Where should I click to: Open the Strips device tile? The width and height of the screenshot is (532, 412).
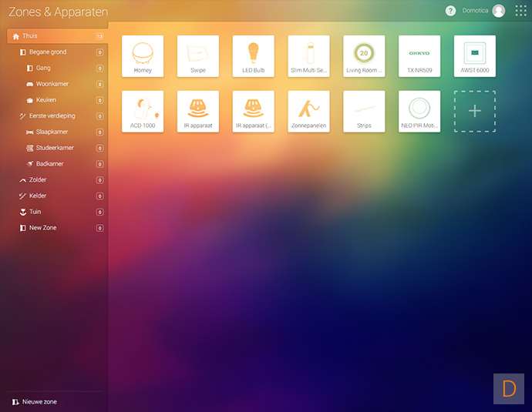(x=364, y=112)
